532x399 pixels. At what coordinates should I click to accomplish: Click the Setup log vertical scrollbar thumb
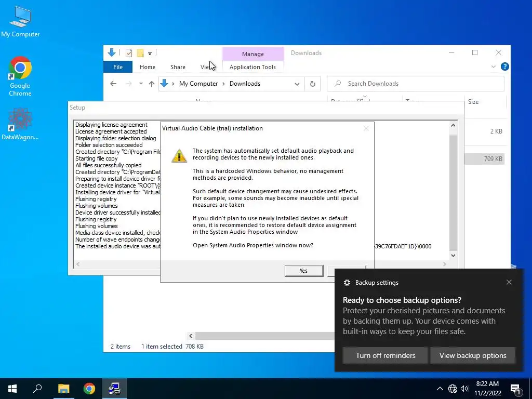[453, 192]
